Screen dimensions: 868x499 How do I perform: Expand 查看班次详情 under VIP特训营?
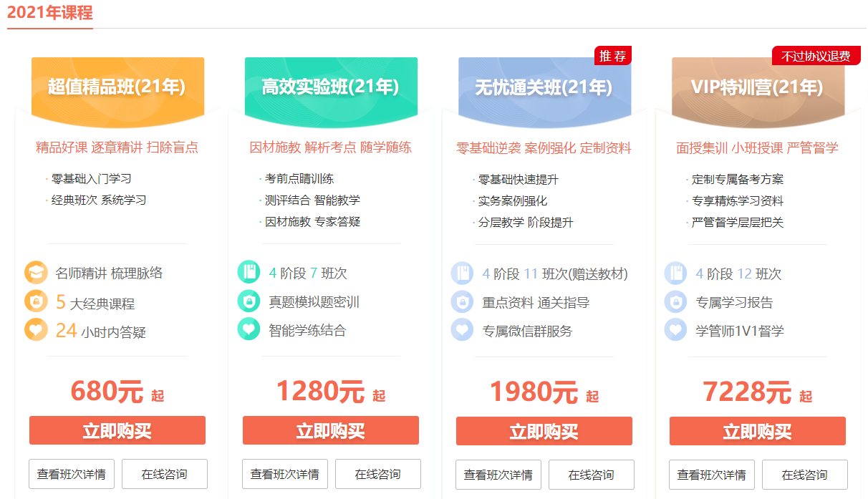711,474
